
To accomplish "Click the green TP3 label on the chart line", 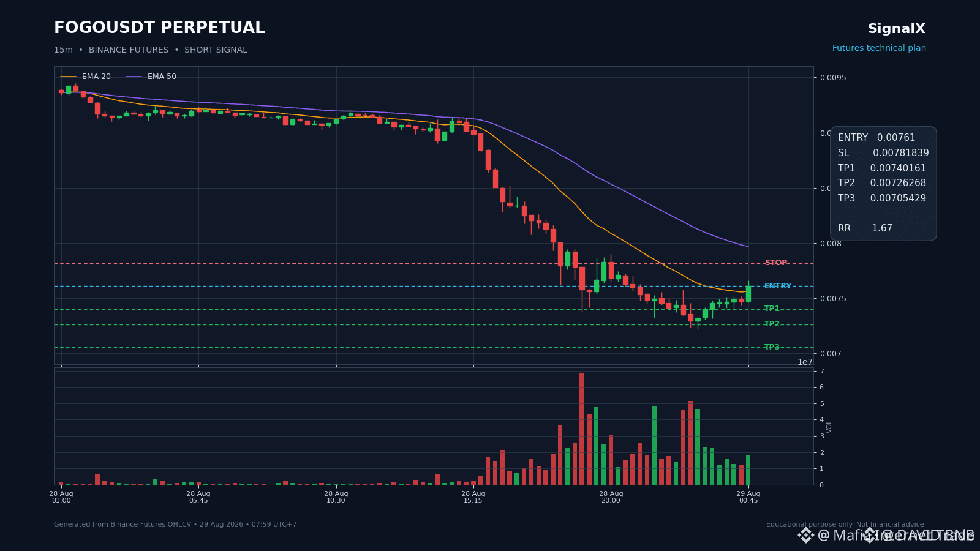I will (772, 347).
